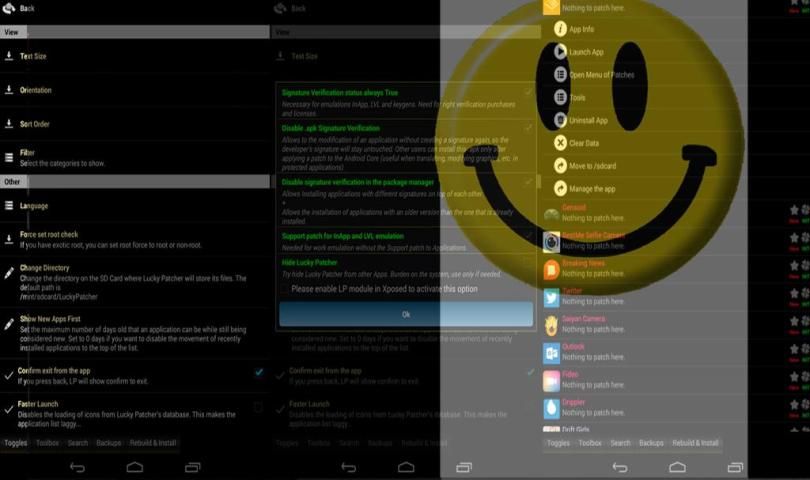Open Rebuild & Install tab in right panel
Image resolution: width=810 pixels, height=480 pixels.
[x=695, y=443]
